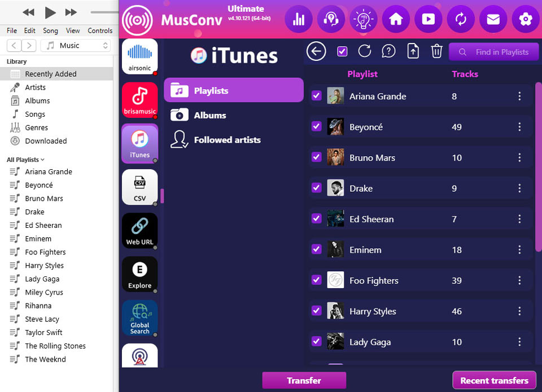
Task: Go forward with iTunes navigation right arrow
Action: [x=29, y=46]
